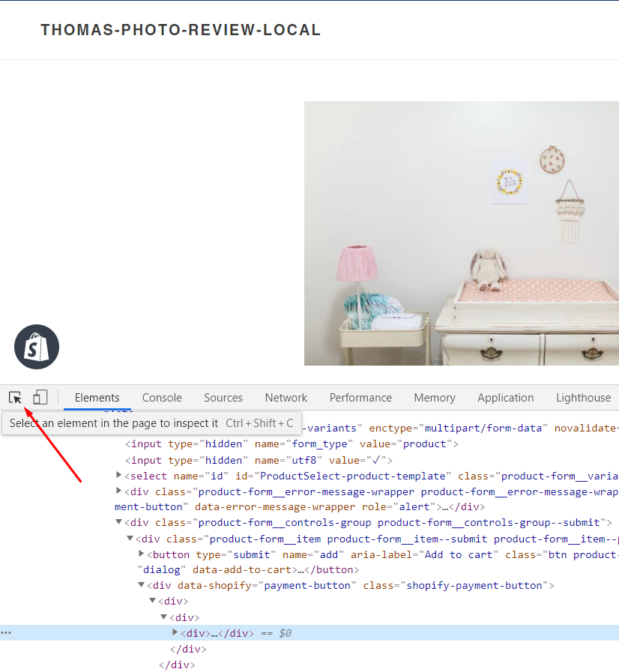Expand the selected div == $0 node
Screen dimensions: 619x672
coord(175,632)
